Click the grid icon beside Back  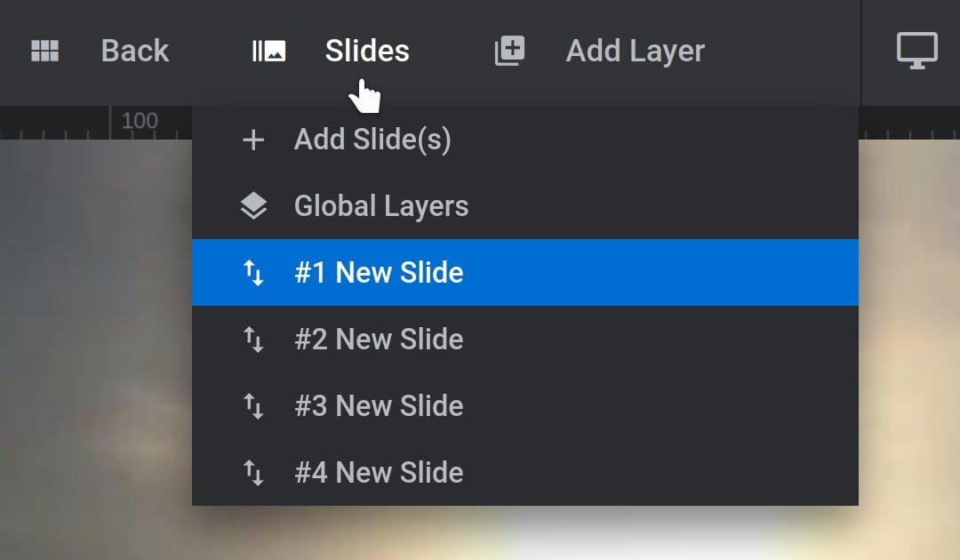click(x=44, y=51)
